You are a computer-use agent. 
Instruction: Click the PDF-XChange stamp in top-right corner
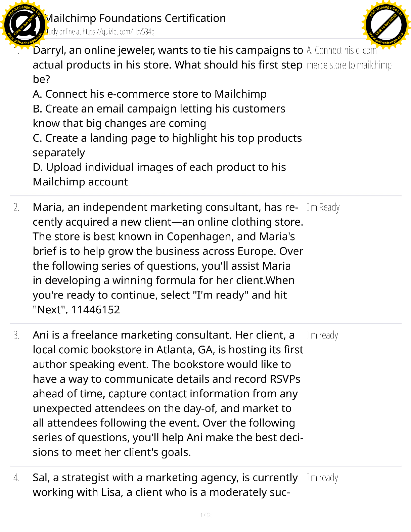click(386, 24)
